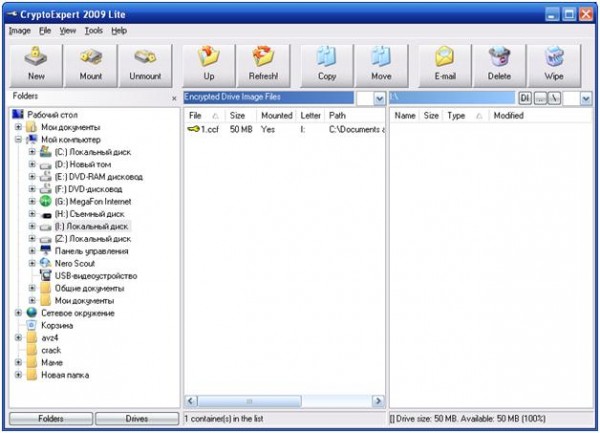Expand the (D:) Новый том node
The width and height of the screenshot is (600, 433).
[32, 164]
